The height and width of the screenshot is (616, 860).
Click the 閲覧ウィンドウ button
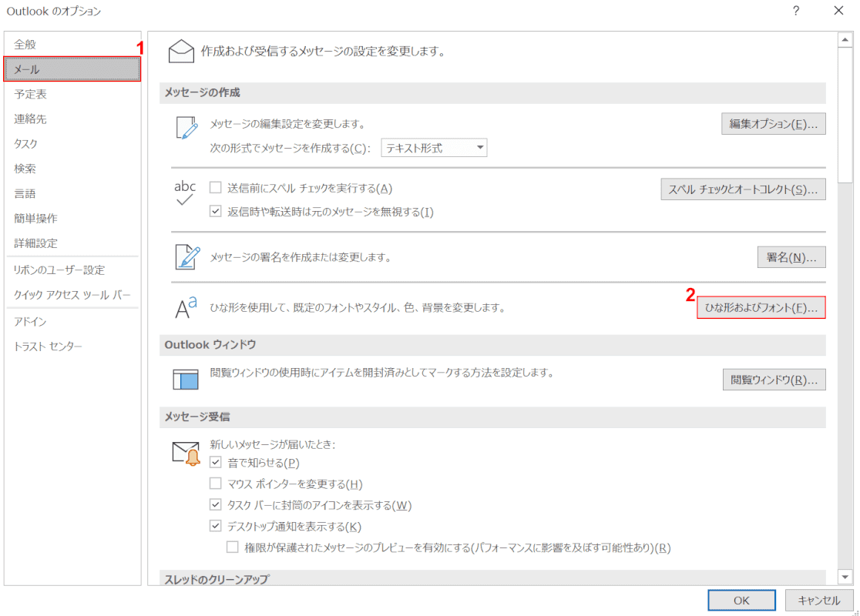[x=774, y=380]
